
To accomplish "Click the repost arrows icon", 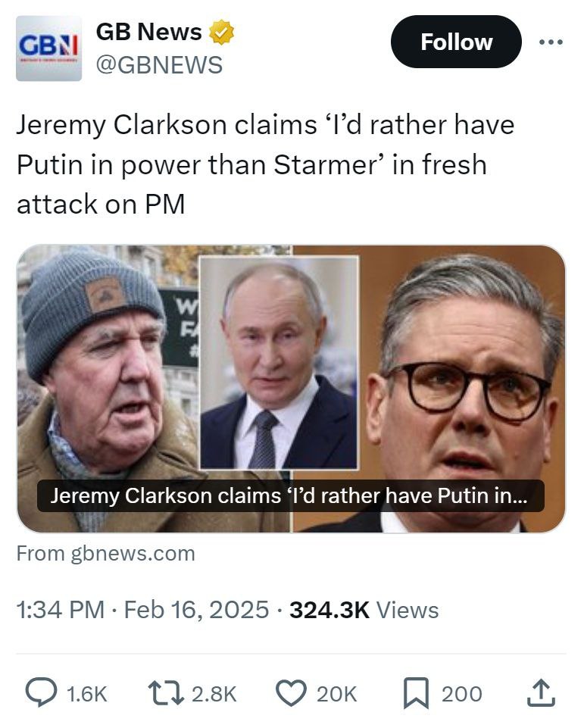I will coord(166,694).
